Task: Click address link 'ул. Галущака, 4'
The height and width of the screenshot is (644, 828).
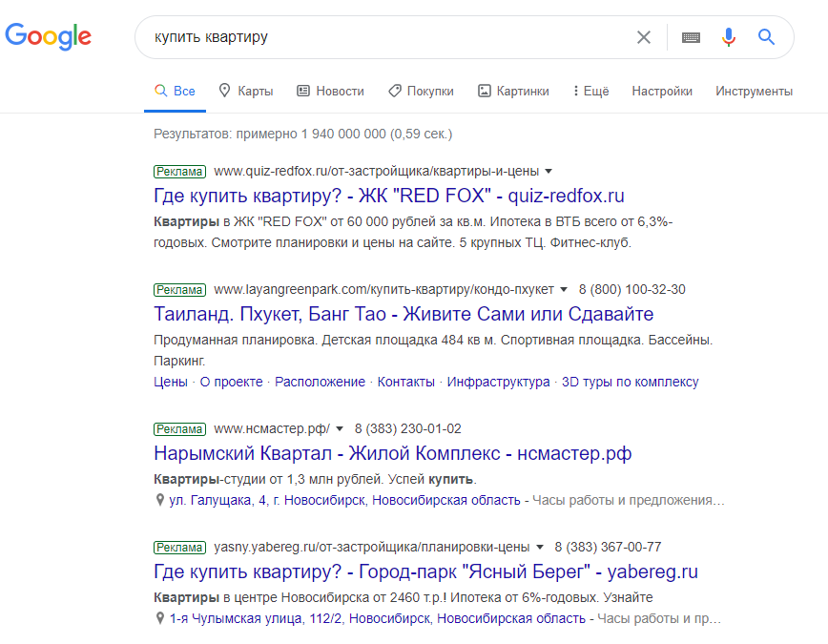Action: tap(344, 500)
